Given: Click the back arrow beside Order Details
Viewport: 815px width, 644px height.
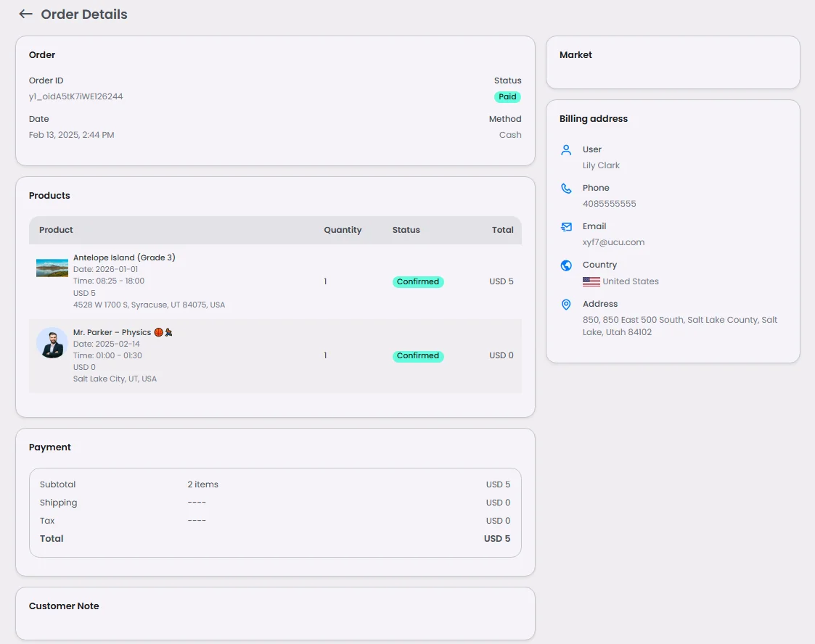Looking at the screenshot, I should pos(25,14).
